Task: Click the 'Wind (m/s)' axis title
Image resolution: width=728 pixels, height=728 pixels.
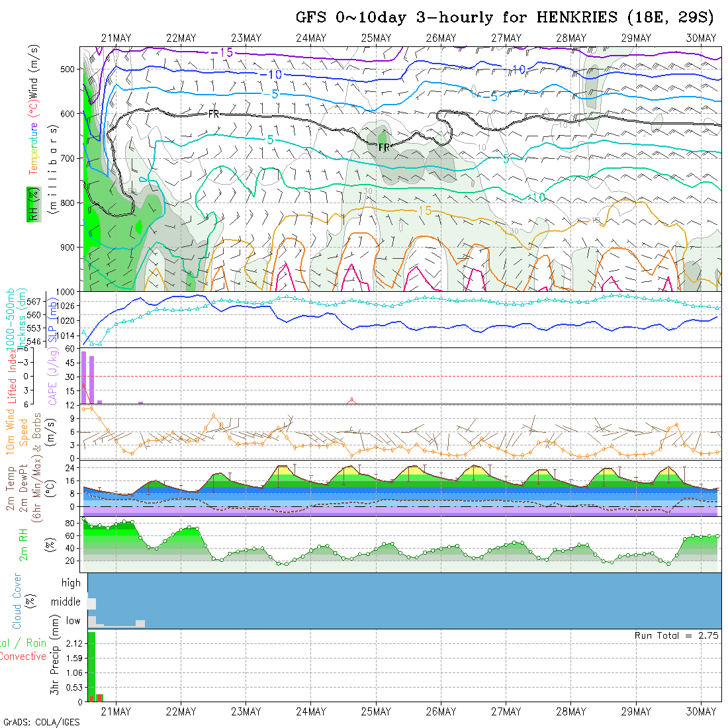Action: tap(34, 72)
